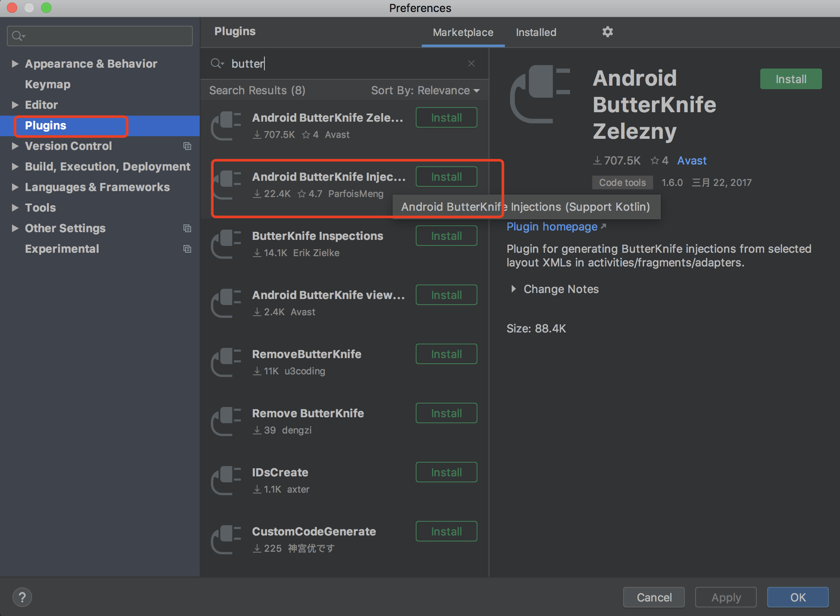Viewport: 840px width, 616px height.
Task: Click the help icon in bottom corner
Action: 22,597
